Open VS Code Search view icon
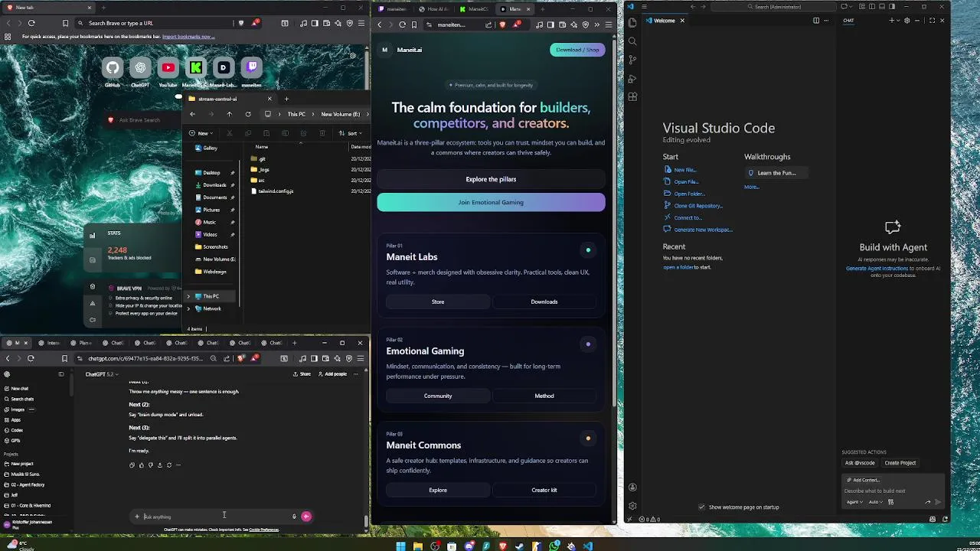980x551 pixels. (x=632, y=41)
